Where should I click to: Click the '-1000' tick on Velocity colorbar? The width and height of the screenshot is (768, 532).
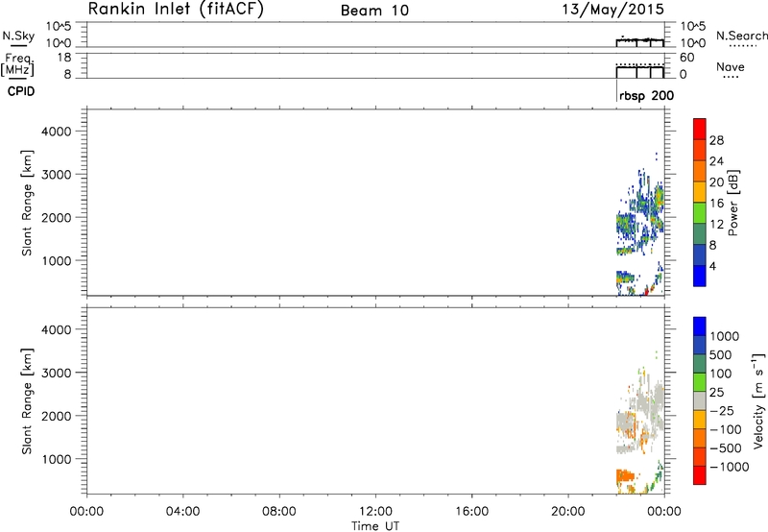729,467
